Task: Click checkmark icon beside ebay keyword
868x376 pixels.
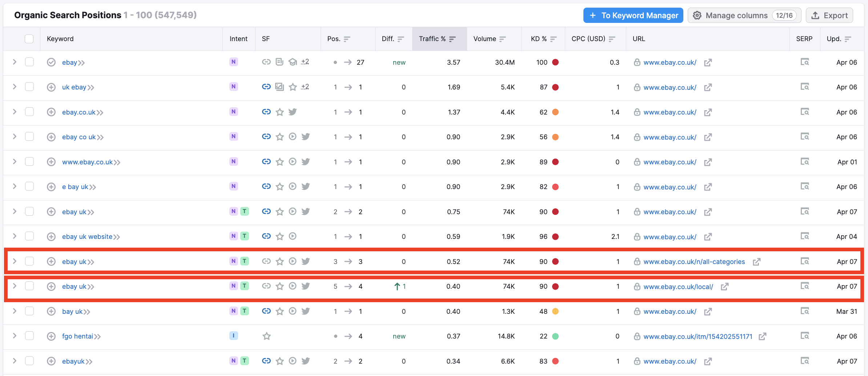Action: pyautogui.click(x=51, y=62)
